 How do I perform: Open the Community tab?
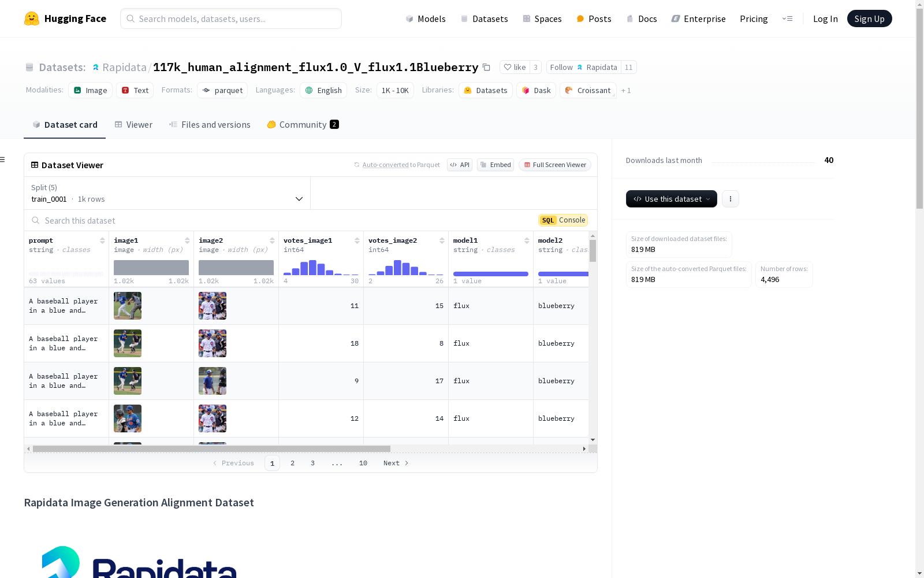(303, 124)
